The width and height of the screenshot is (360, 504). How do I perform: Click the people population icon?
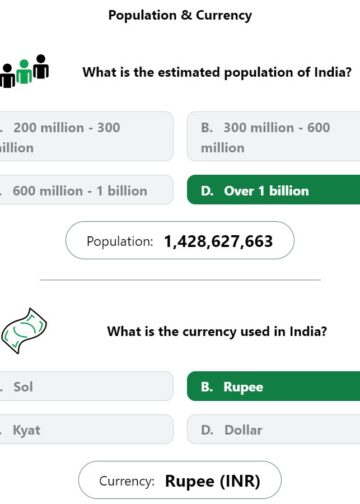[24, 71]
